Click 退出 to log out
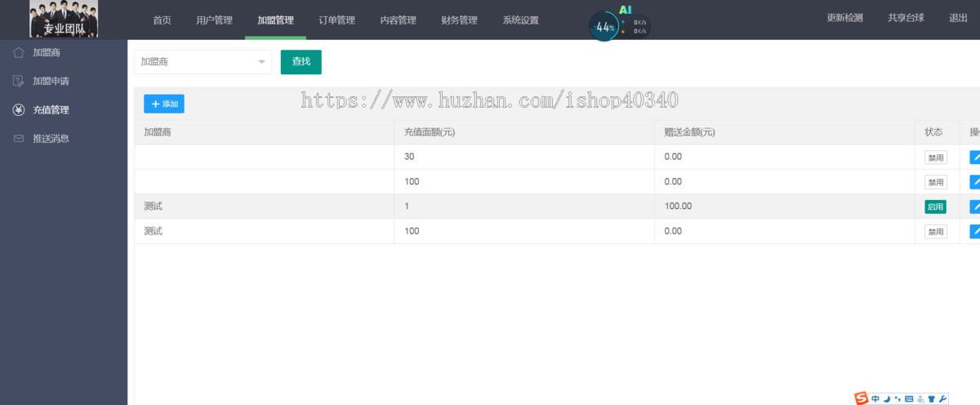Image resolution: width=980 pixels, height=405 pixels. coord(958,18)
